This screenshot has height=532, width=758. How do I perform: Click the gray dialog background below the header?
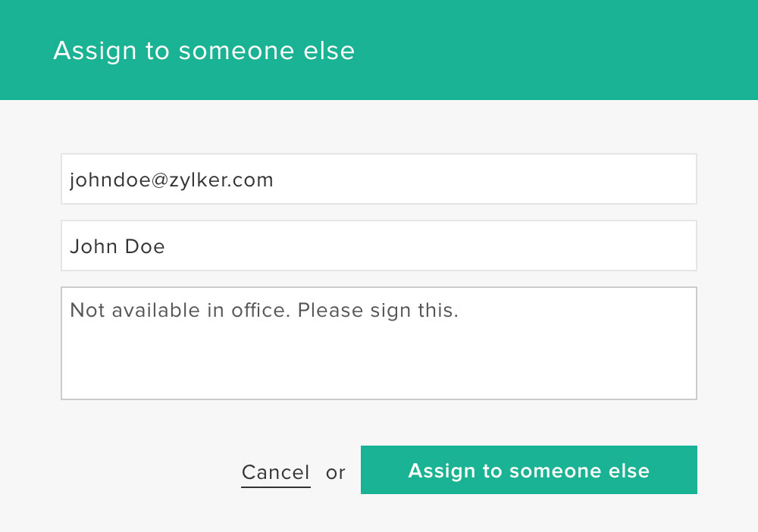379,125
